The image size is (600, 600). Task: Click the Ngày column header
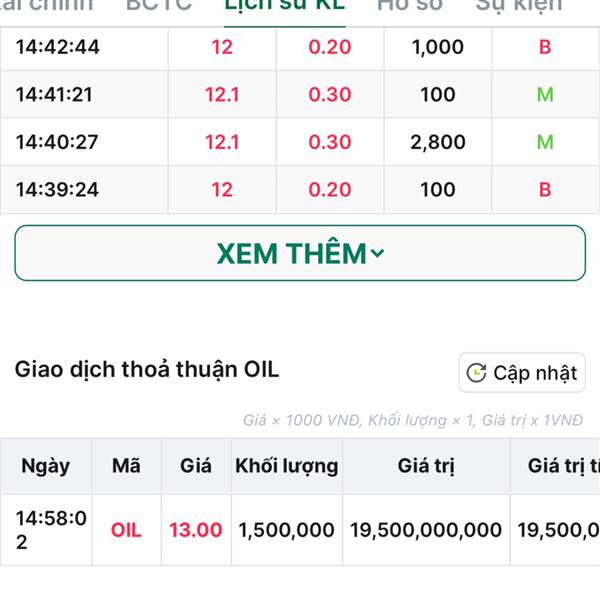tap(46, 466)
